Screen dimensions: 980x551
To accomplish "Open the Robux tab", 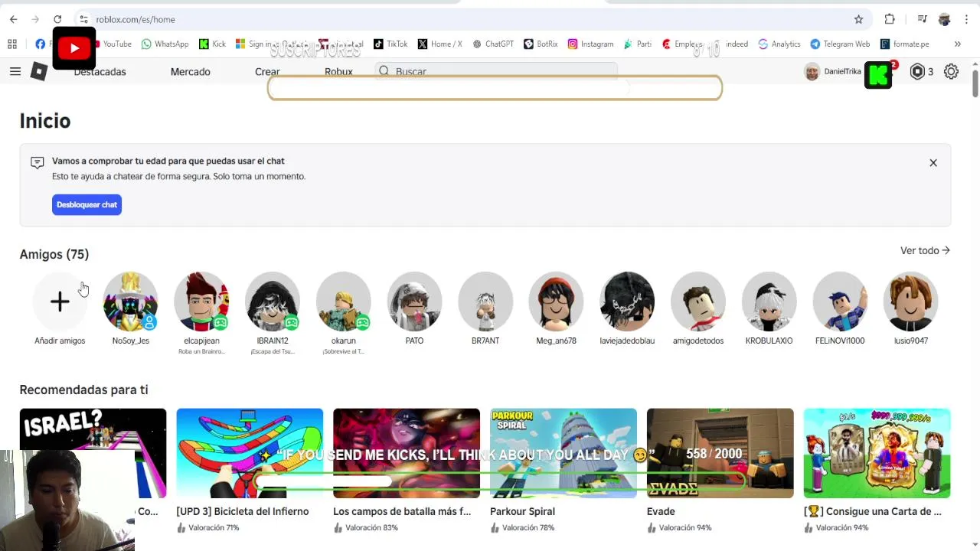I will 338,71.
